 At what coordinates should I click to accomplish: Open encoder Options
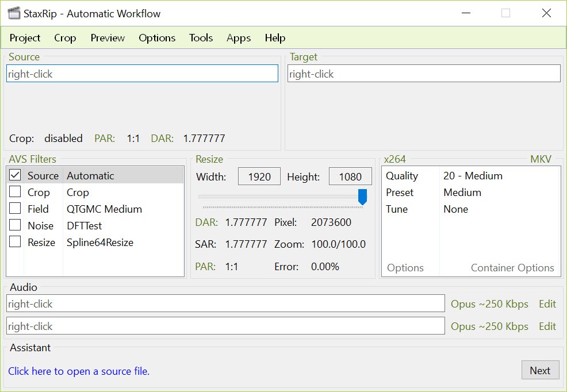coord(405,268)
